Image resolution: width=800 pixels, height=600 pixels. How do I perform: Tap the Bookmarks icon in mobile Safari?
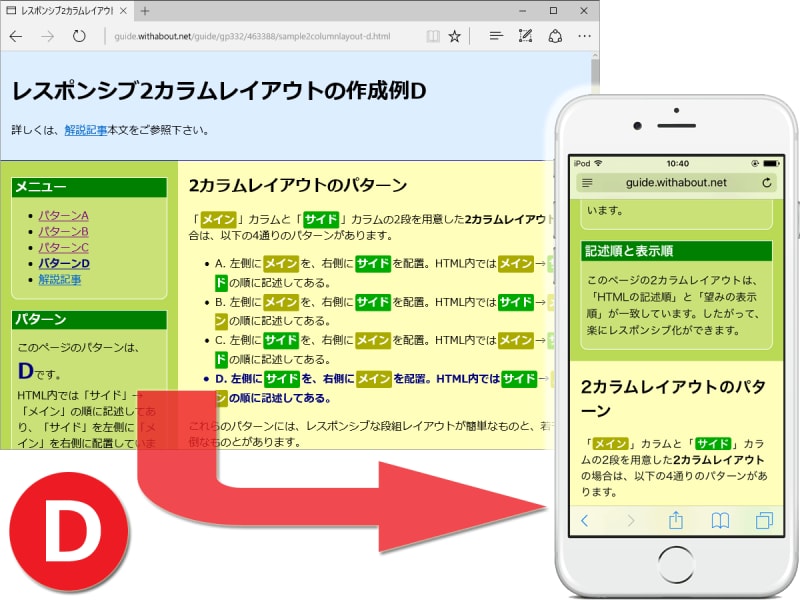coord(720,521)
